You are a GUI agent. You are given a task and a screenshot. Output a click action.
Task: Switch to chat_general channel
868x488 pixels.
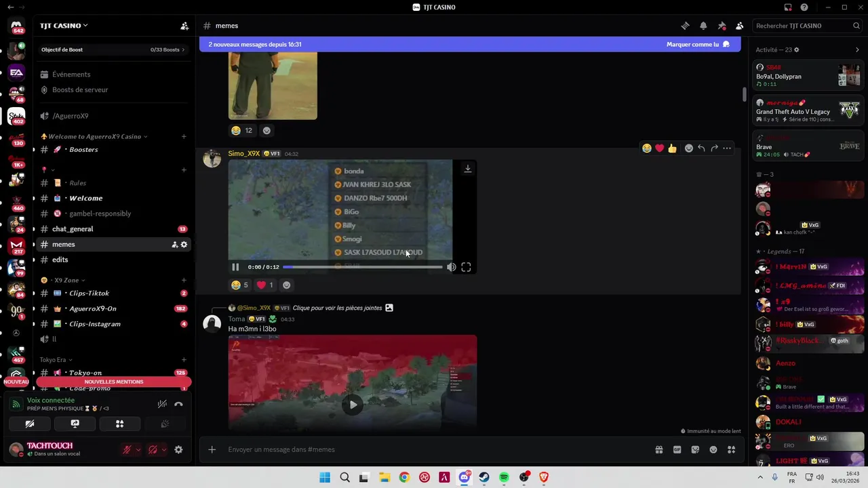113,229
